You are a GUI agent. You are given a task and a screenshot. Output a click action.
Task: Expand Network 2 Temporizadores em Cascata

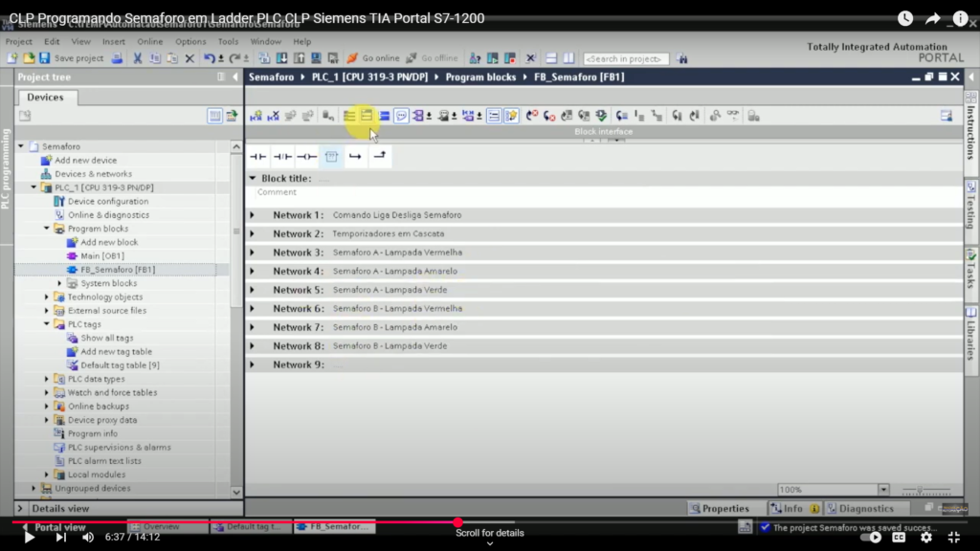(x=253, y=233)
